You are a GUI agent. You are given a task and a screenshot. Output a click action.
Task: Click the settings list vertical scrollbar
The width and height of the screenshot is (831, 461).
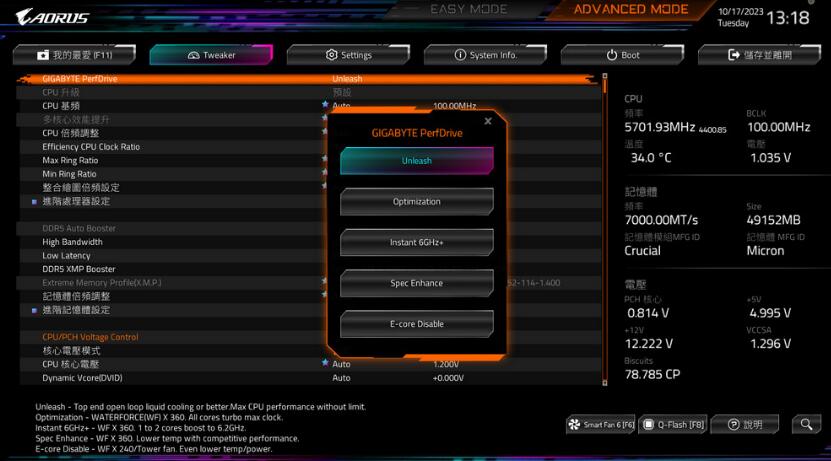[604, 230]
